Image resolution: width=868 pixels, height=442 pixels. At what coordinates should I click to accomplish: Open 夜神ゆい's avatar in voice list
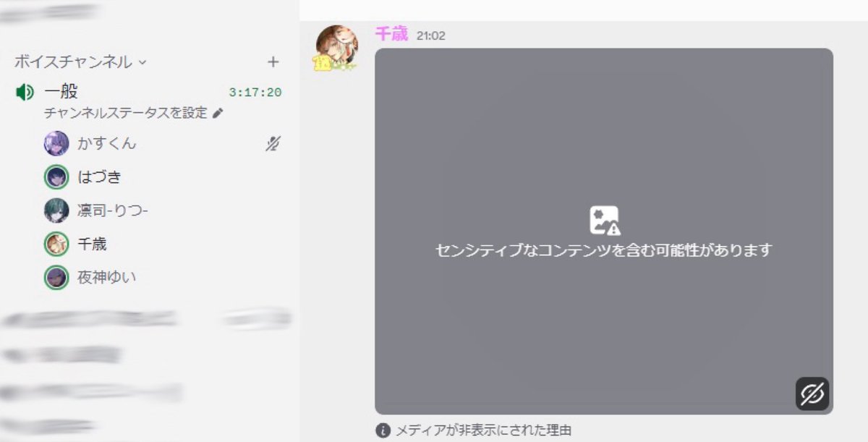tap(56, 277)
